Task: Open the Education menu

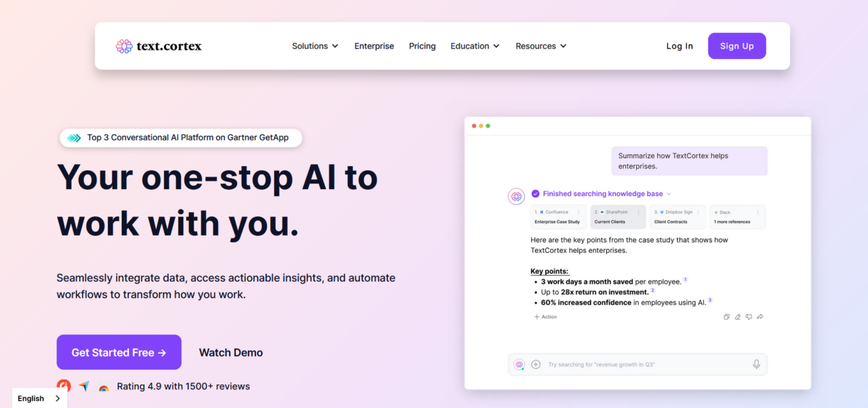Action: pos(474,46)
